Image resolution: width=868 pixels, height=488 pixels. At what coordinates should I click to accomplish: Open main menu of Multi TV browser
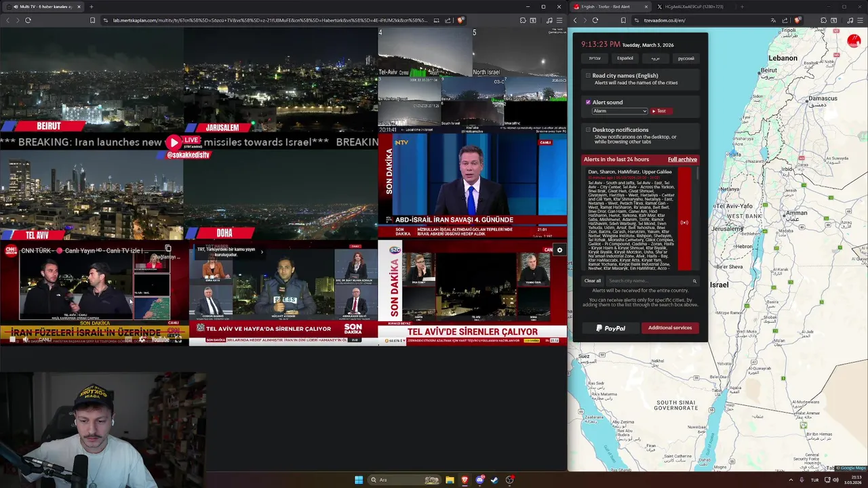click(x=559, y=20)
